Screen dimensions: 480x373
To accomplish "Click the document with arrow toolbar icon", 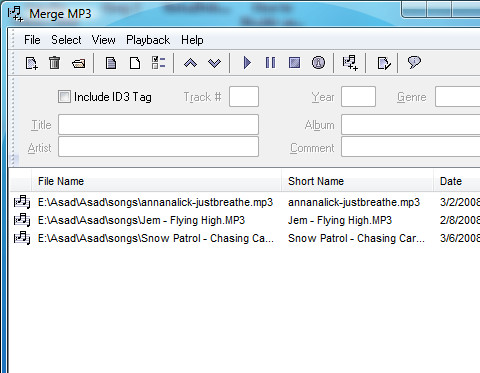I will [x=384, y=63].
